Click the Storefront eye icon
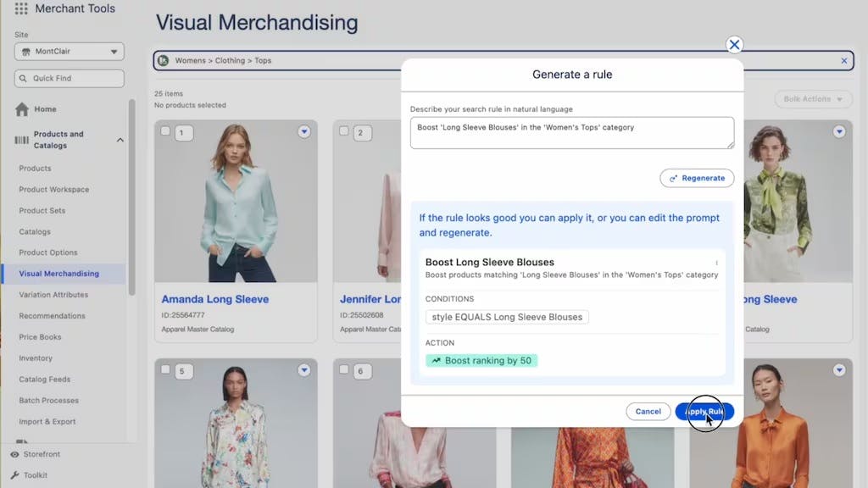 point(14,454)
